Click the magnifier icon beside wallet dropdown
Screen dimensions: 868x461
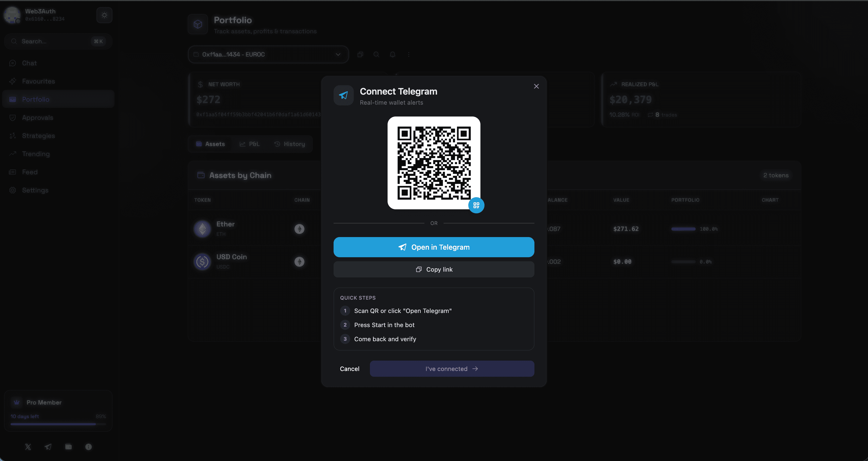pos(376,54)
